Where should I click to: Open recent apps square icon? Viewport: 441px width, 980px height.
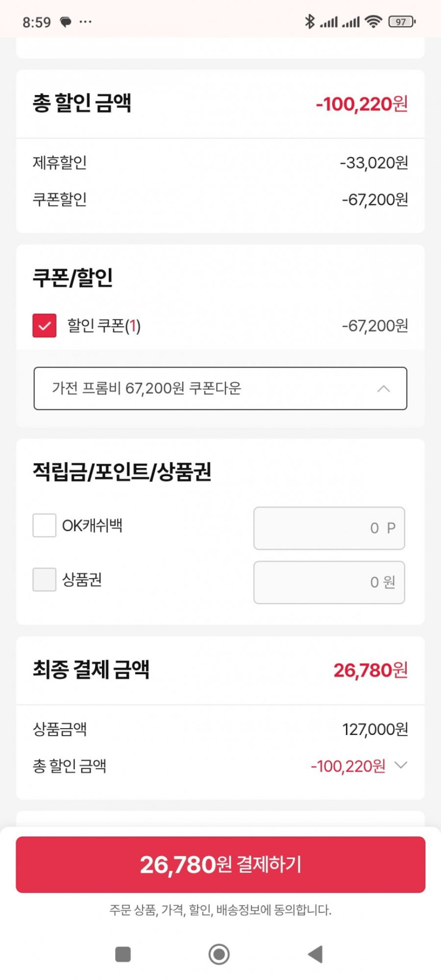(123, 954)
